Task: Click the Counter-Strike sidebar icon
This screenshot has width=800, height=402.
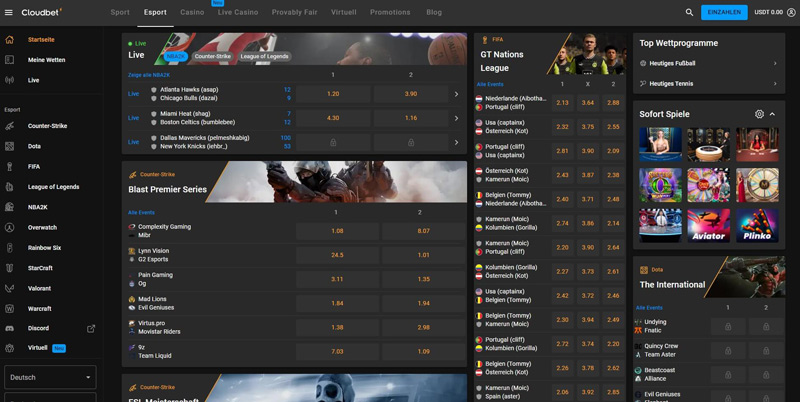Action: click(9, 126)
